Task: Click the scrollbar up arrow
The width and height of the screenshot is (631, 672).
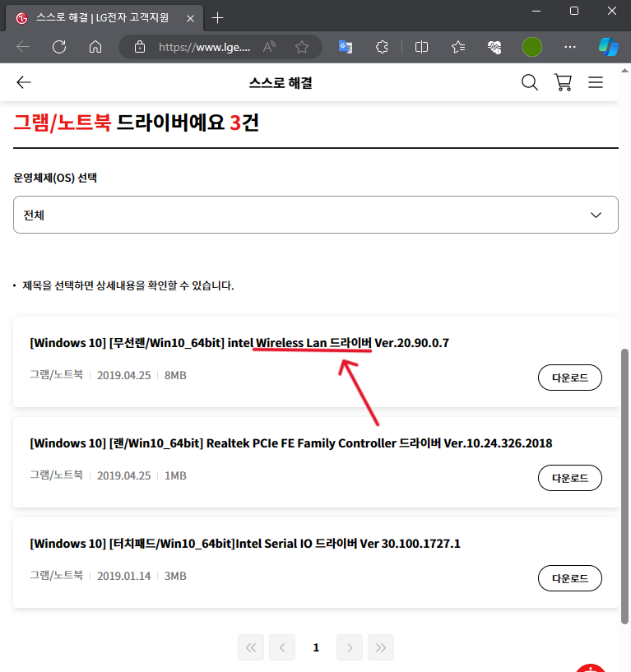Action: pyautogui.click(x=624, y=70)
